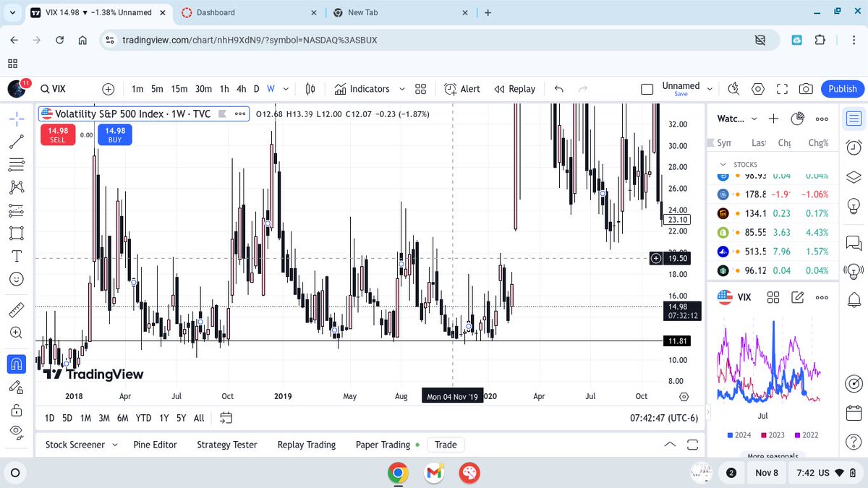
Task: Open the emoji icons tool
Action: pyautogui.click(x=17, y=279)
